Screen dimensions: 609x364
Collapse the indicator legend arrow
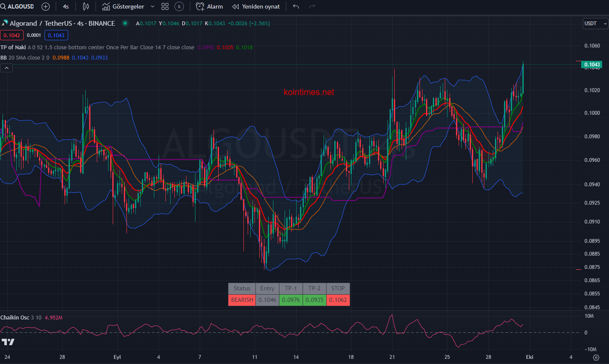(x=6, y=68)
